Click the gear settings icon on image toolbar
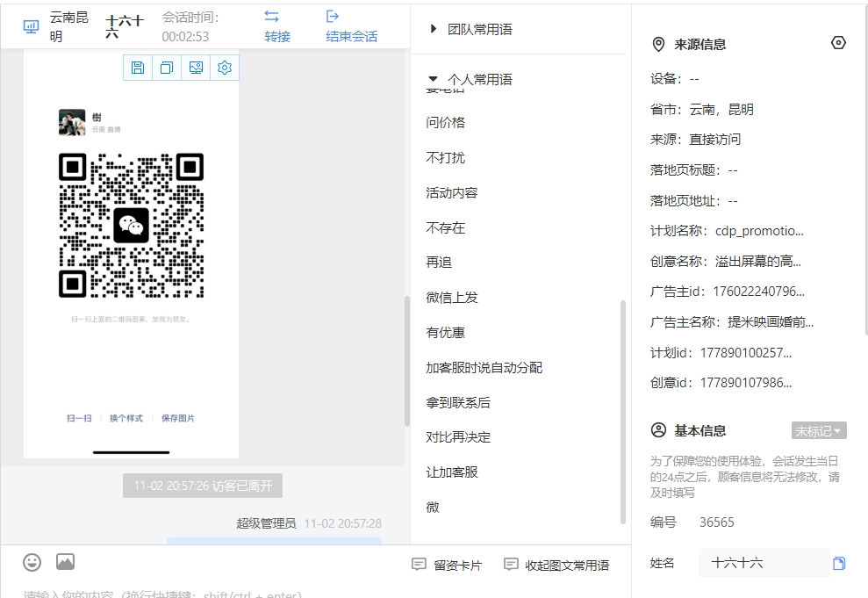The image size is (868, 598). 225,68
